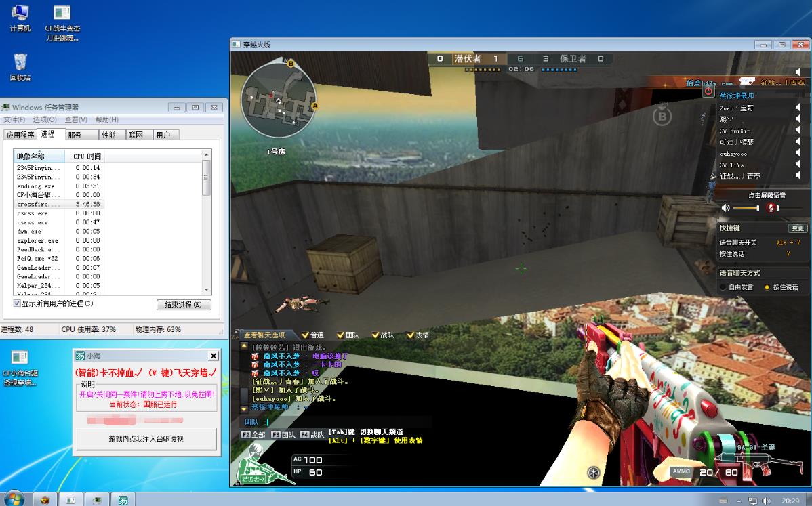
Task: Switch to the 应用程序 tab
Action: pos(20,135)
